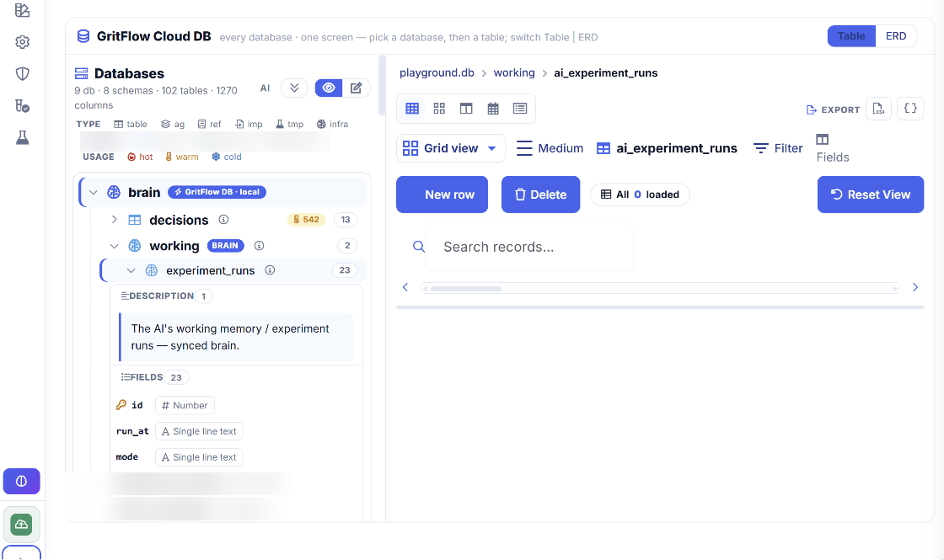The image size is (944, 560).
Task: Switch to kanban columns layout icon
Action: click(x=466, y=109)
